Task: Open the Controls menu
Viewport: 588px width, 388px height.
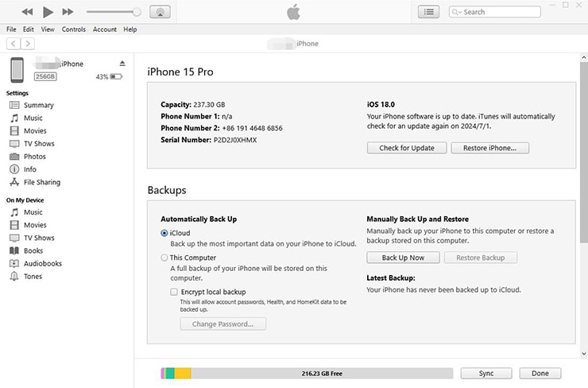Action: 73,29
